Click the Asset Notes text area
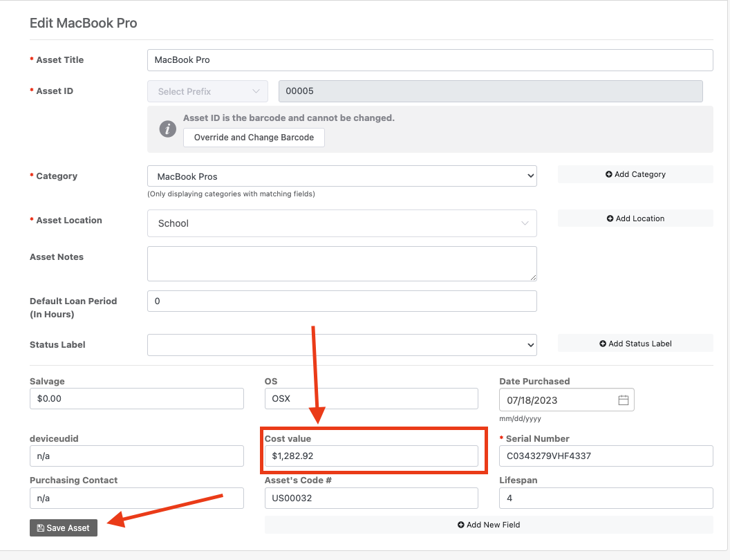 (x=341, y=264)
